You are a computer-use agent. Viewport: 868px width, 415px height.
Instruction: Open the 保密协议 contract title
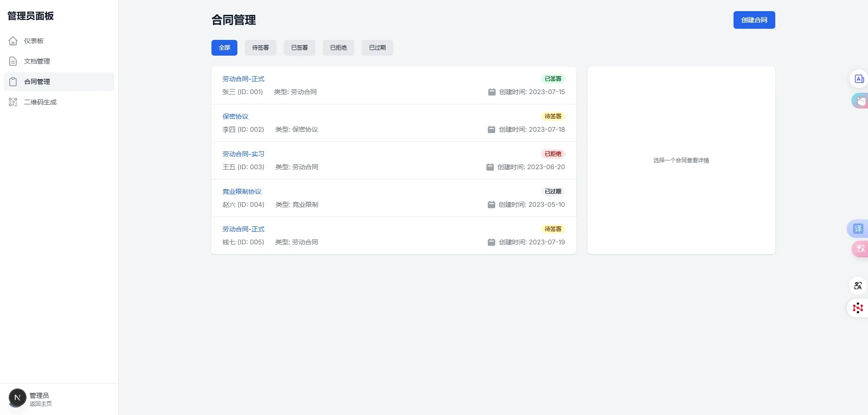pos(236,116)
